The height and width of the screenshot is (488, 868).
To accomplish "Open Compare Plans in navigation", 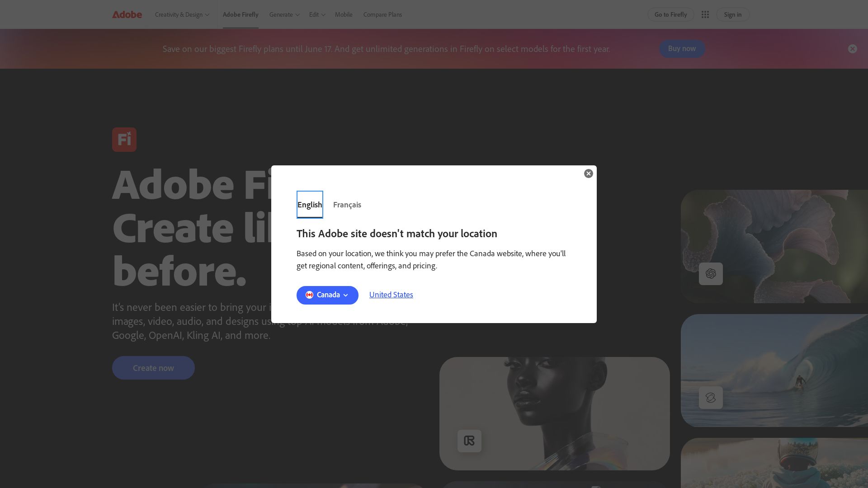I will (382, 14).
